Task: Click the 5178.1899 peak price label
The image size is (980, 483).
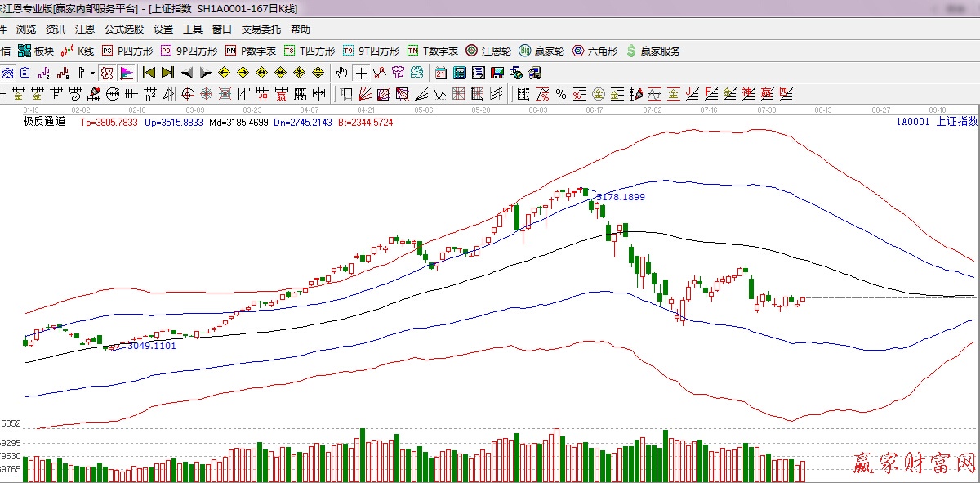Action: pos(621,198)
